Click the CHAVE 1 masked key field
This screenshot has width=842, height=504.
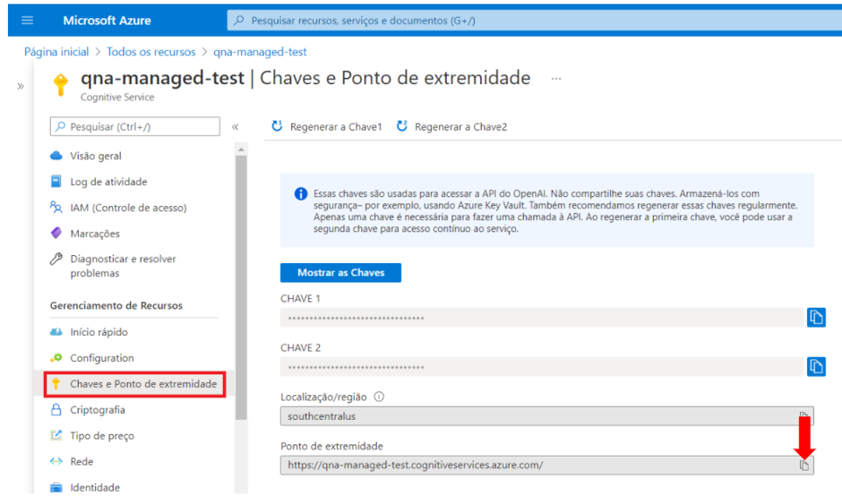(x=541, y=318)
